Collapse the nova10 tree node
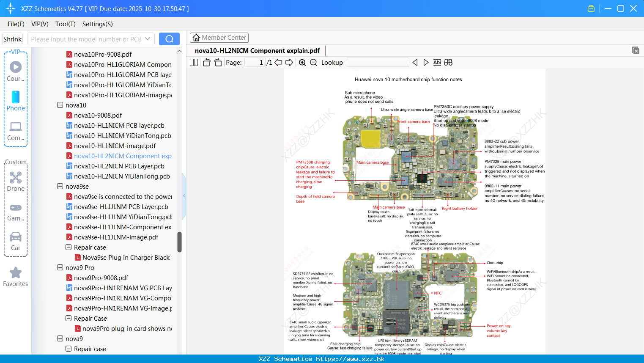The image size is (644, 363). (x=60, y=105)
